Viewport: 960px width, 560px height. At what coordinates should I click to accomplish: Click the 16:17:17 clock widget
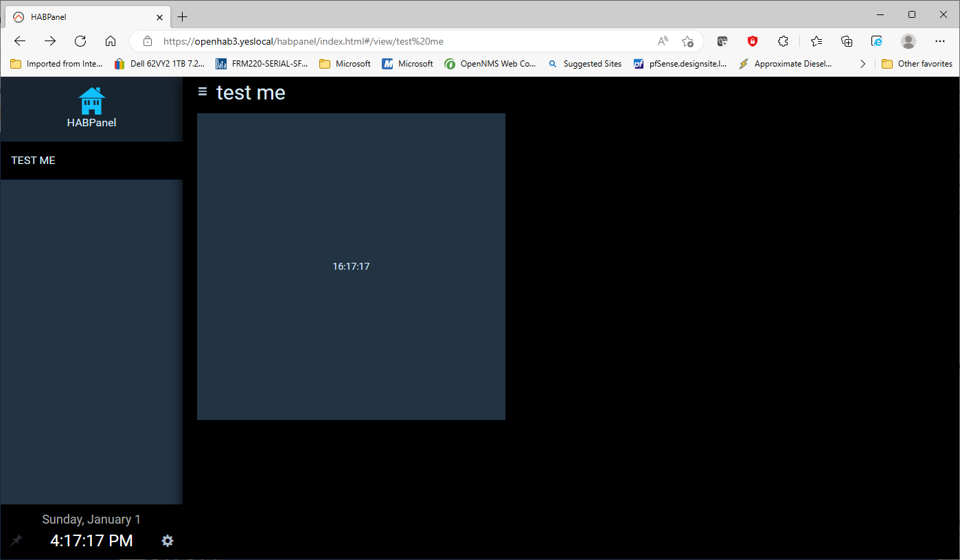[x=351, y=266]
